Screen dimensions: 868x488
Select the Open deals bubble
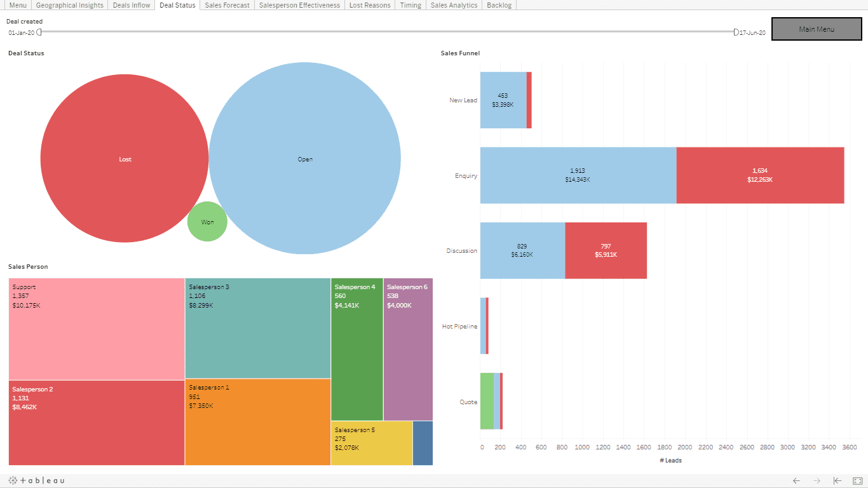pyautogui.click(x=305, y=158)
